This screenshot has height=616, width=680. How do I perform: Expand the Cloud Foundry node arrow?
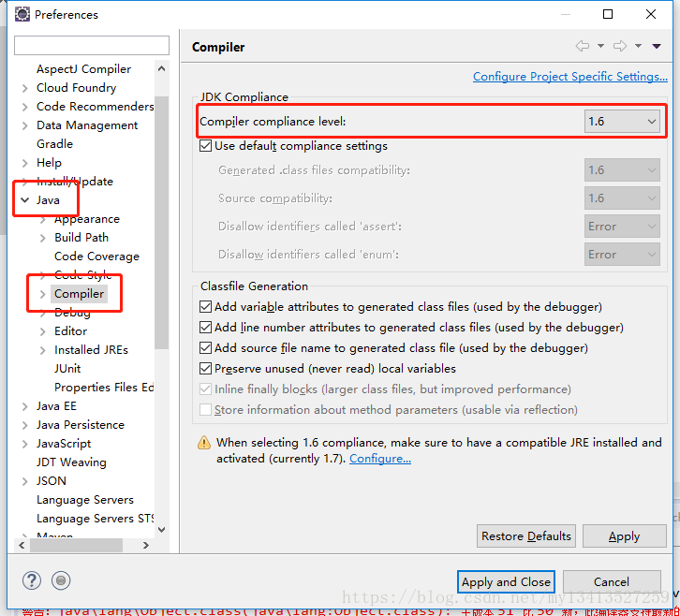[x=24, y=88]
